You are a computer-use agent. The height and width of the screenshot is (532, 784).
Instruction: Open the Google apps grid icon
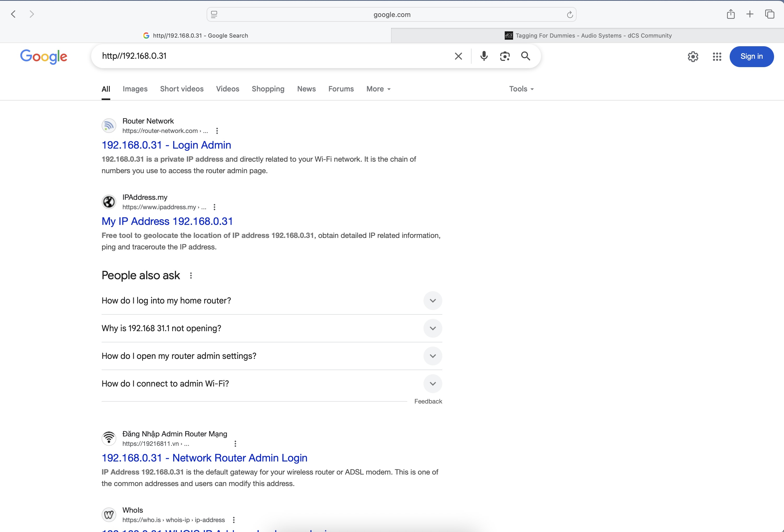[x=717, y=57]
